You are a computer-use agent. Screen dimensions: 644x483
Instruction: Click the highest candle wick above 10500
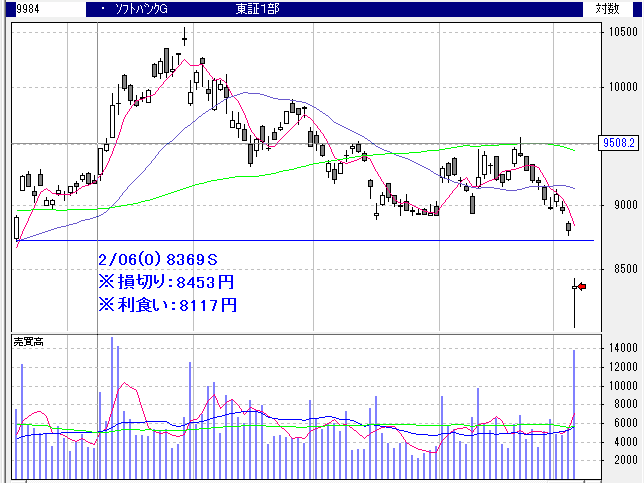click(x=185, y=37)
